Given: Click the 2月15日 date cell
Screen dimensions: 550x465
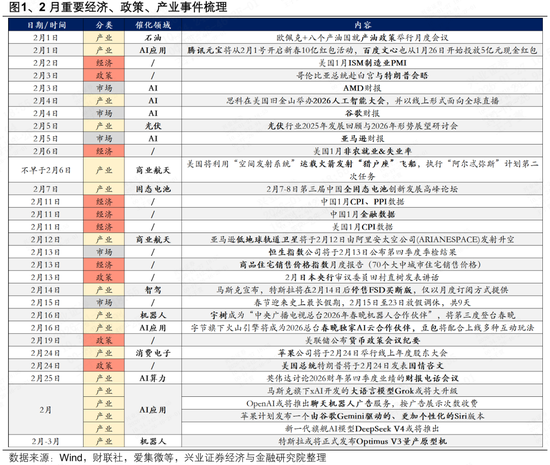Looking at the screenshot, I should (x=46, y=303).
